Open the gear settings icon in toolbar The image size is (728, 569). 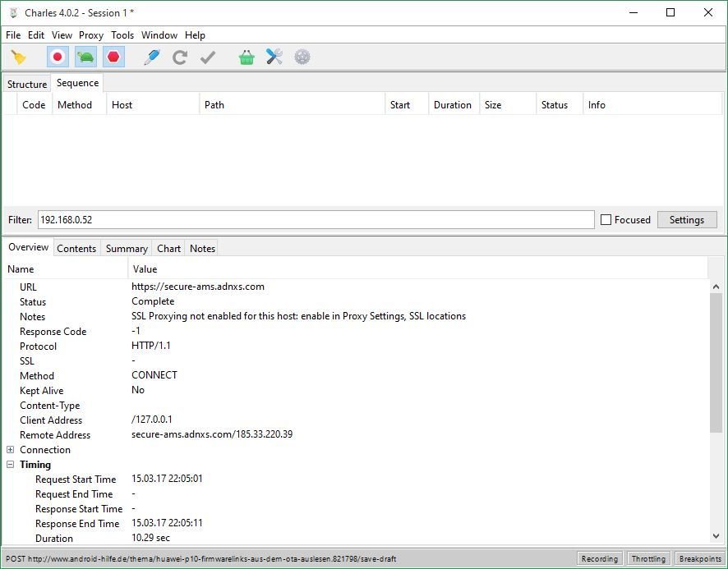tap(302, 57)
